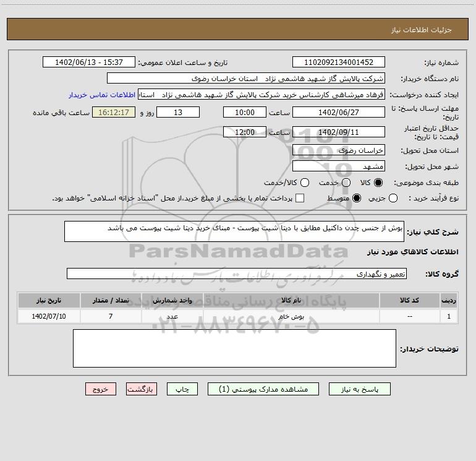This screenshot has width=476, height=461.
Task: Click the item name cell بوش خام
Action: [291, 316]
